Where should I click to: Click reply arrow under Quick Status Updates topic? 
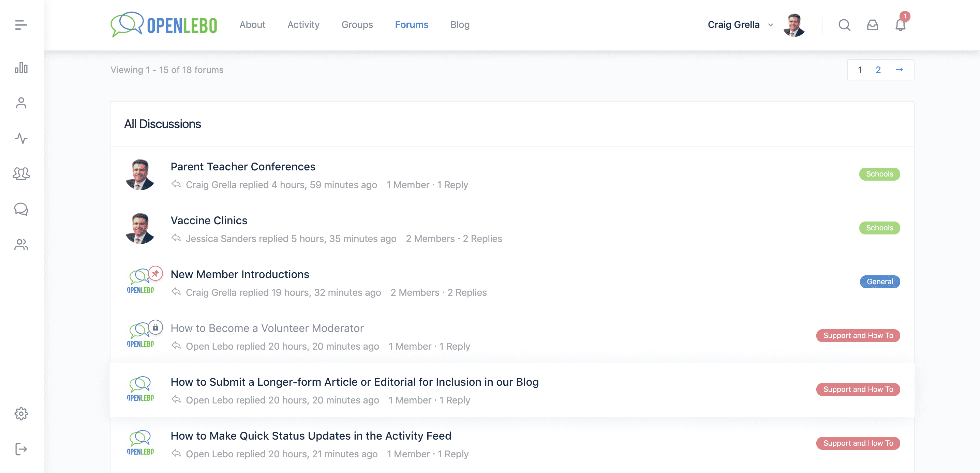(176, 454)
